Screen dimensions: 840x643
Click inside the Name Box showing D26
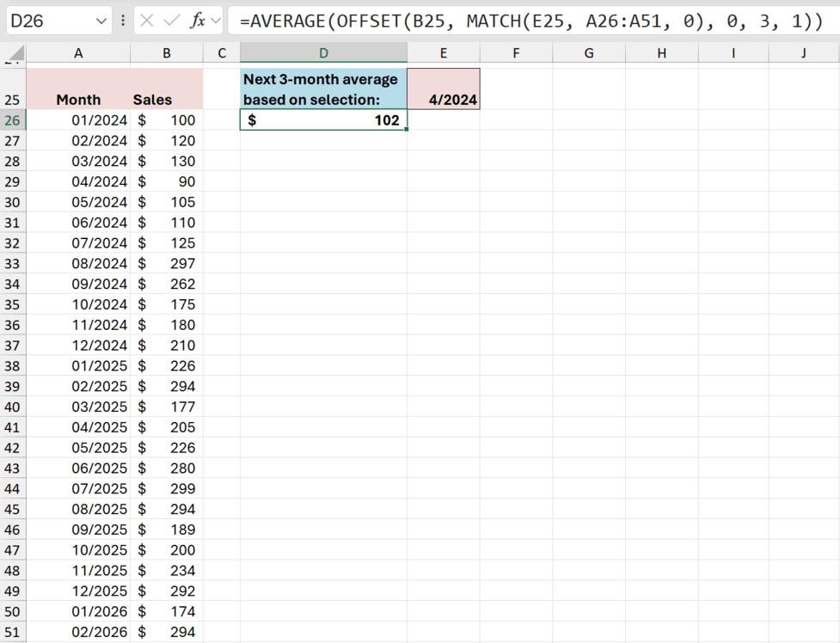pos(47,19)
